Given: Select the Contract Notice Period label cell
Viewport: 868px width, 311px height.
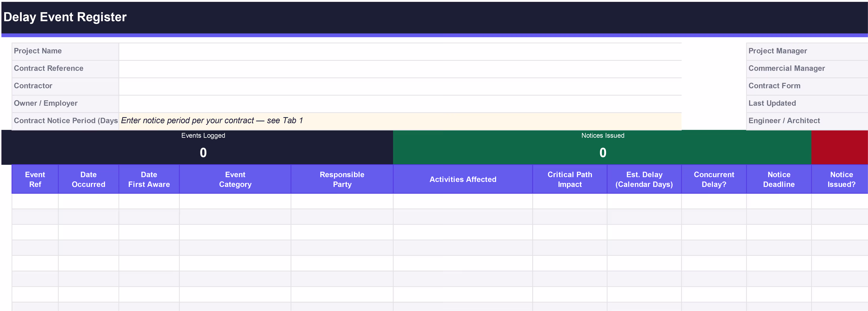Looking at the screenshot, I should pos(65,121).
